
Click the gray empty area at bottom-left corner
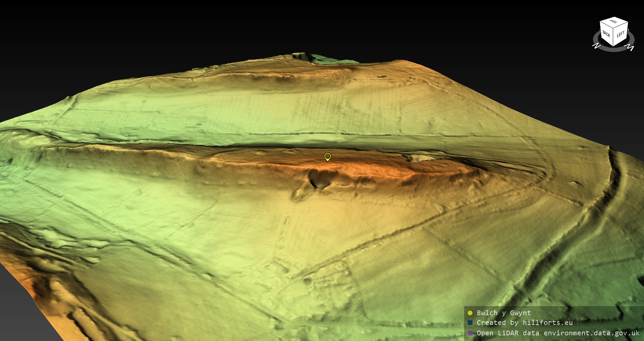pyautogui.click(x=13, y=319)
